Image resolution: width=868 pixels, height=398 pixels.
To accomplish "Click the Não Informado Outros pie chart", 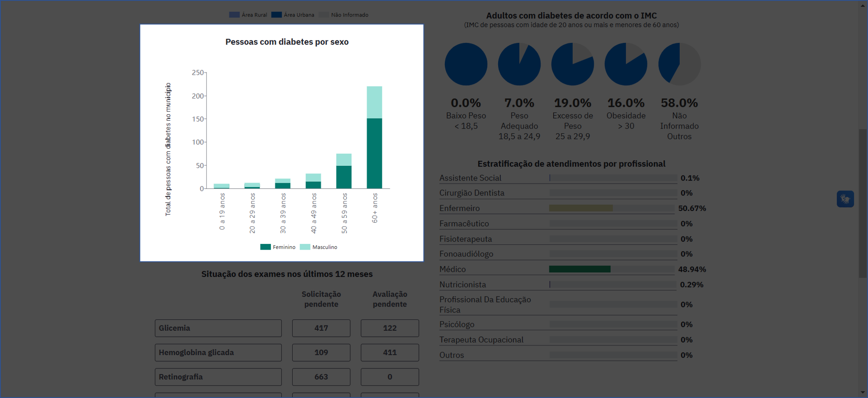I will 679,64.
